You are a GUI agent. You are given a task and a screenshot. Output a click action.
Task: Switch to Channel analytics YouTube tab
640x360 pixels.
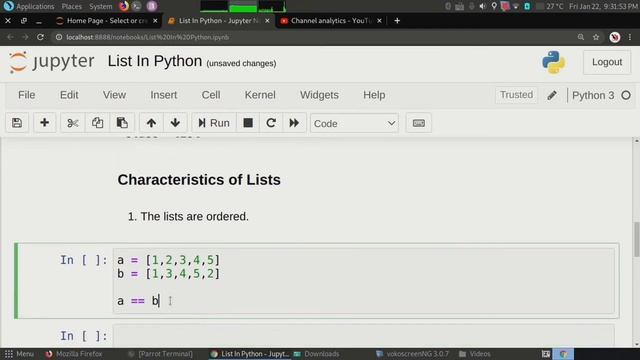331,20
